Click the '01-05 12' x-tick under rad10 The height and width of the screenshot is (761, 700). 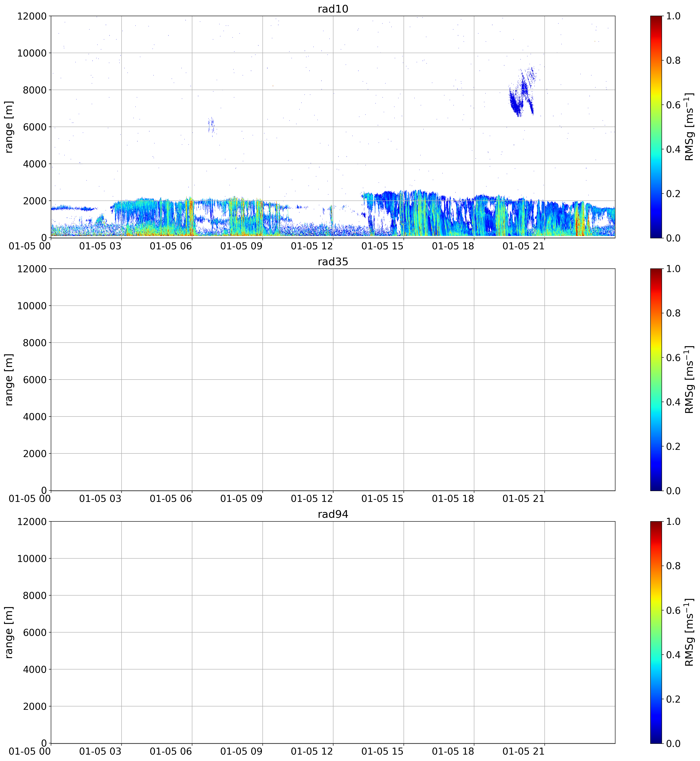(x=312, y=246)
